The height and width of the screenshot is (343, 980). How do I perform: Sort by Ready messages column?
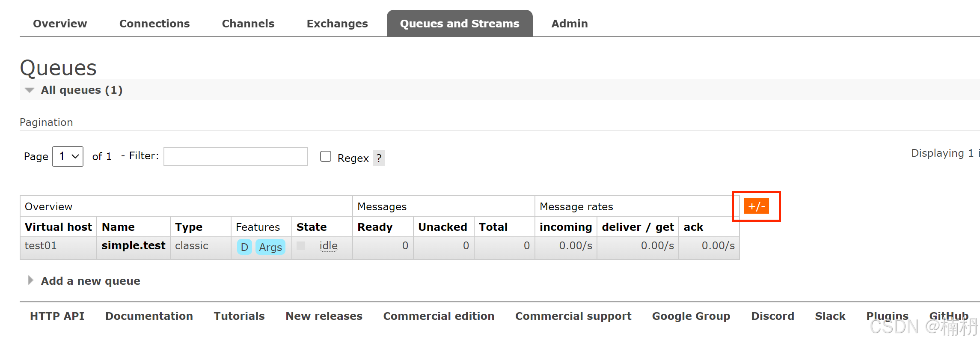pyautogui.click(x=375, y=227)
